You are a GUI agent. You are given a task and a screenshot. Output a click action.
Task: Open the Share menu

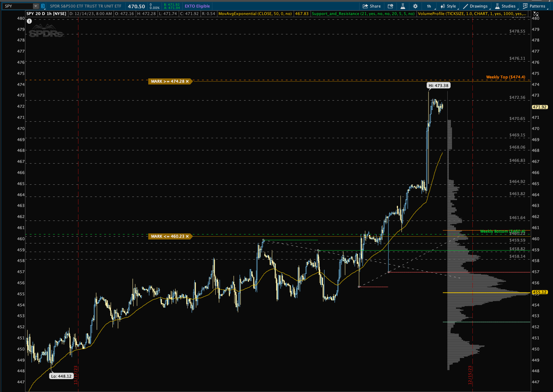pyautogui.click(x=372, y=6)
